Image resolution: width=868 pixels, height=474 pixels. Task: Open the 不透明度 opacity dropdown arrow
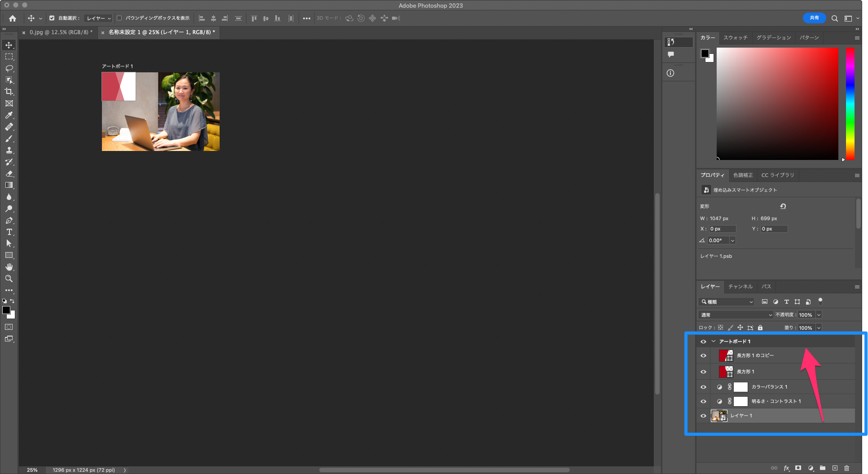819,315
